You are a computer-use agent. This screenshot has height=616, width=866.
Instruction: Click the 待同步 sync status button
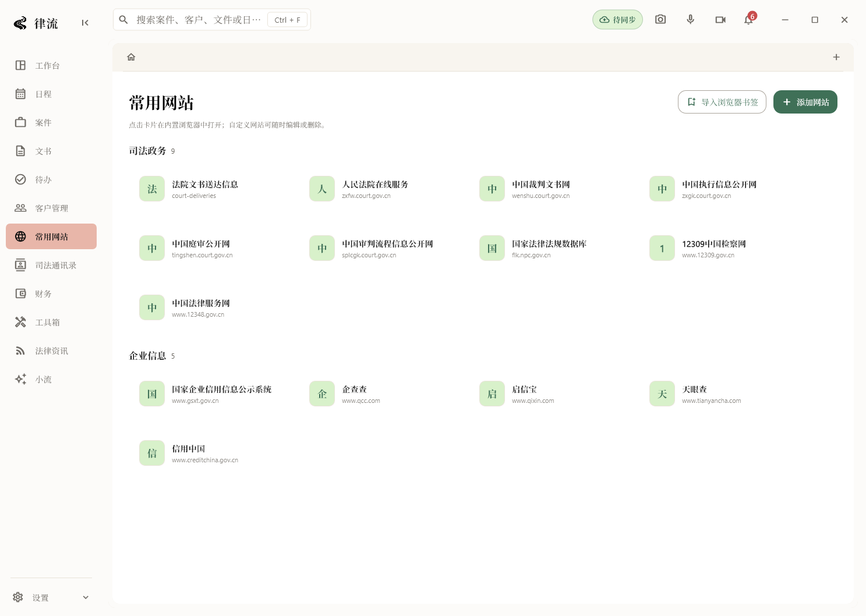click(x=617, y=20)
